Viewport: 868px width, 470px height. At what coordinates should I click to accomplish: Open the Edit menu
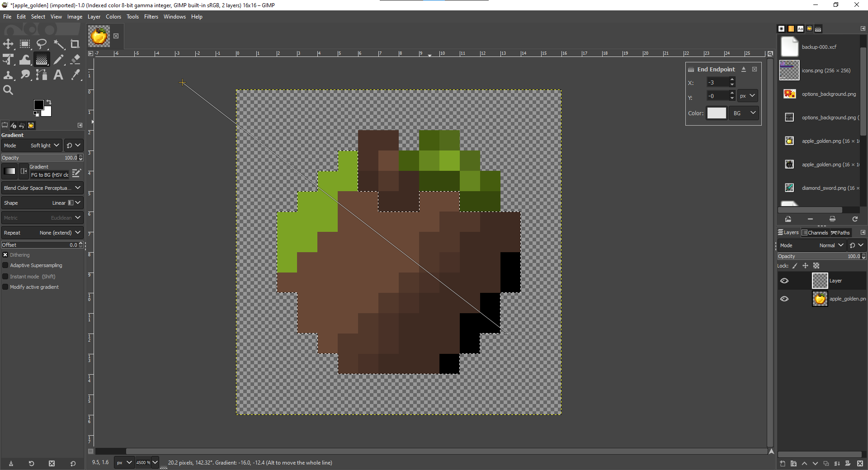pos(21,17)
